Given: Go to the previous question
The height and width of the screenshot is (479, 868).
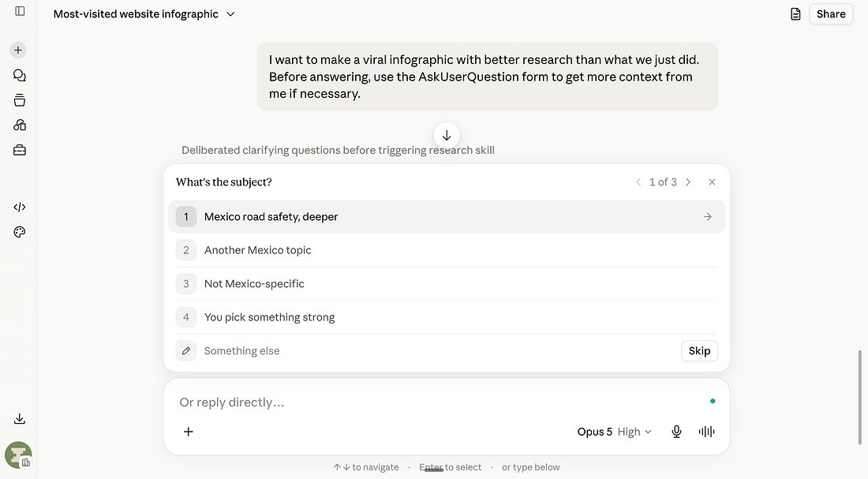Looking at the screenshot, I should point(638,182).
